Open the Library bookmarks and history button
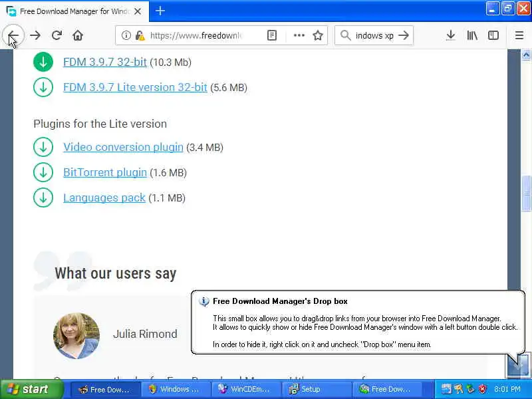This screenshot has height=399, width=532. 472,35
